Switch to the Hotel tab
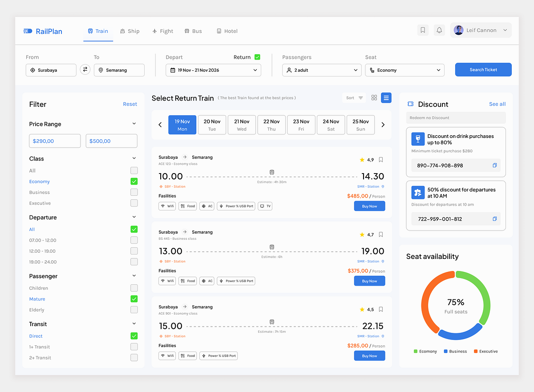 tap(227, 31)
